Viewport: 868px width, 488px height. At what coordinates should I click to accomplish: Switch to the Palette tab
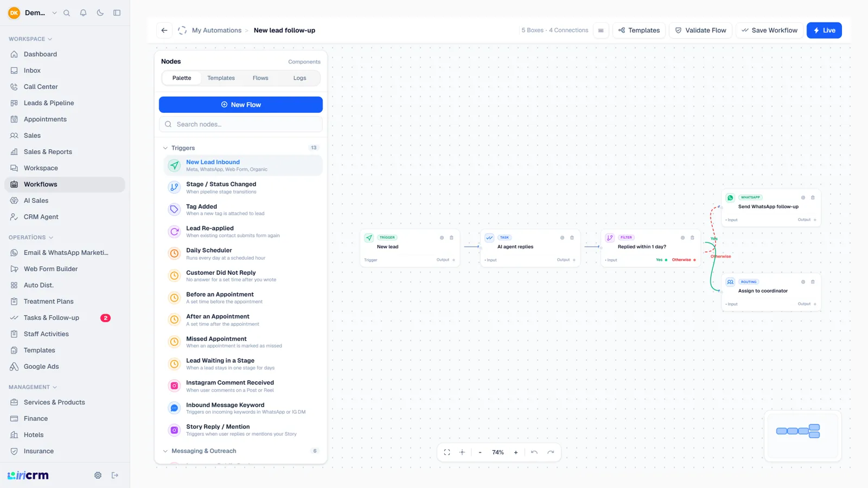pos(182,78)
